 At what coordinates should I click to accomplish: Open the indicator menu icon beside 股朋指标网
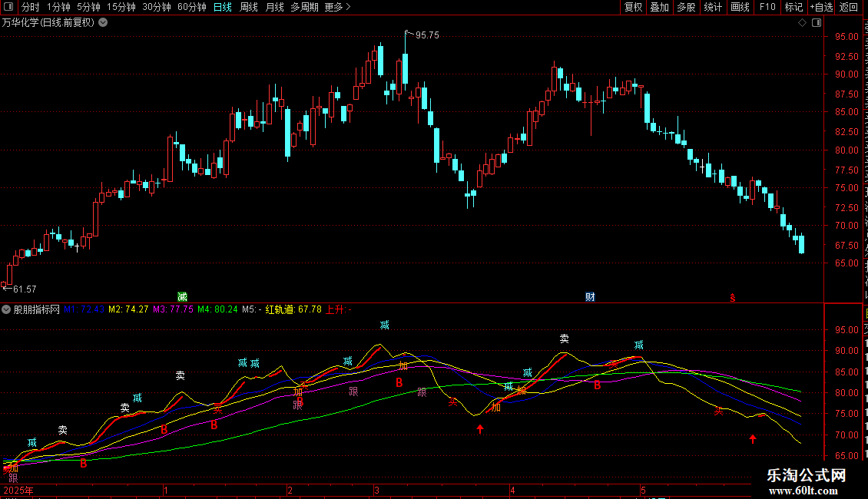coord(6,310)
